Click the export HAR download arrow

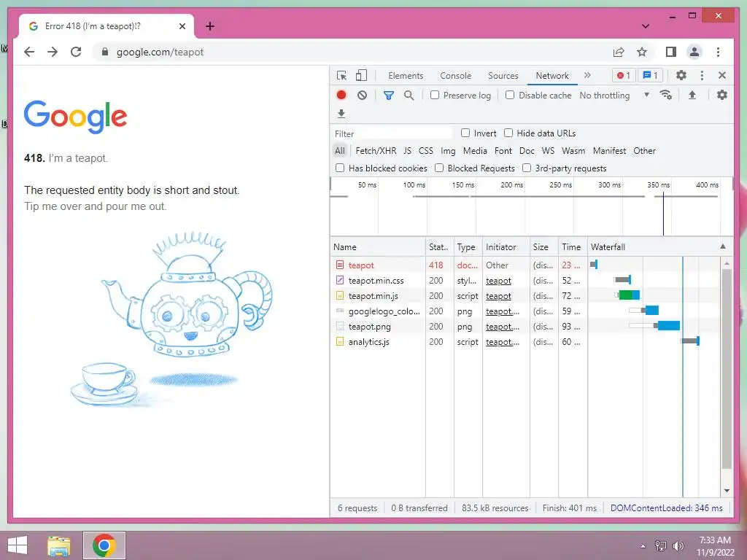click(x=341, y=113)
